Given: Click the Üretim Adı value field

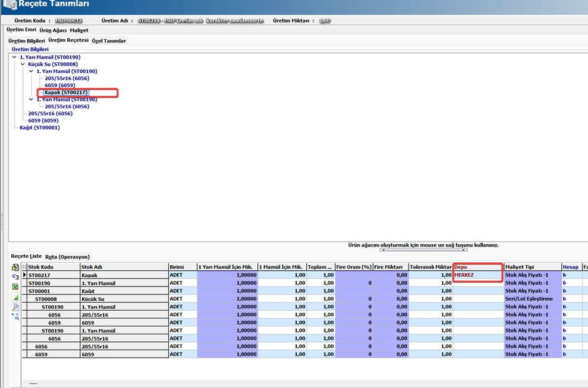Looking at the screenshot, I should pos(201,21).
